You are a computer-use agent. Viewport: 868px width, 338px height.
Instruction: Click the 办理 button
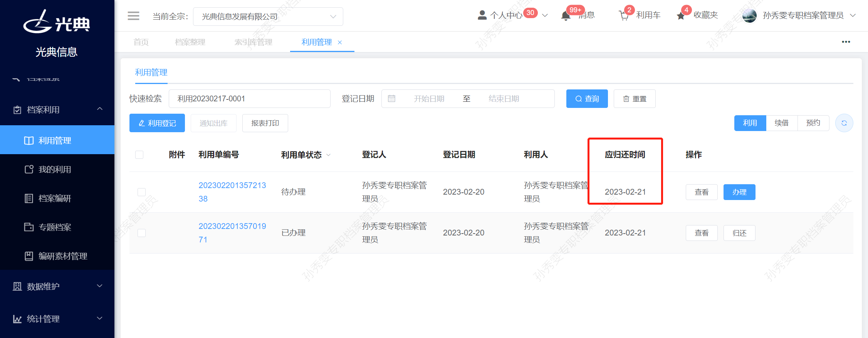(739, 192)
